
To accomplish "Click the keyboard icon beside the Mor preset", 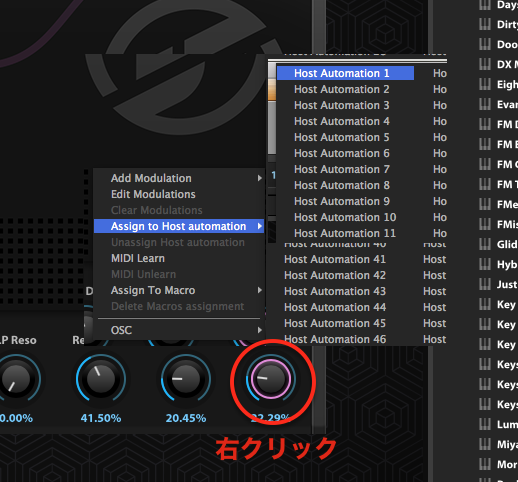I will coord(485,464).
